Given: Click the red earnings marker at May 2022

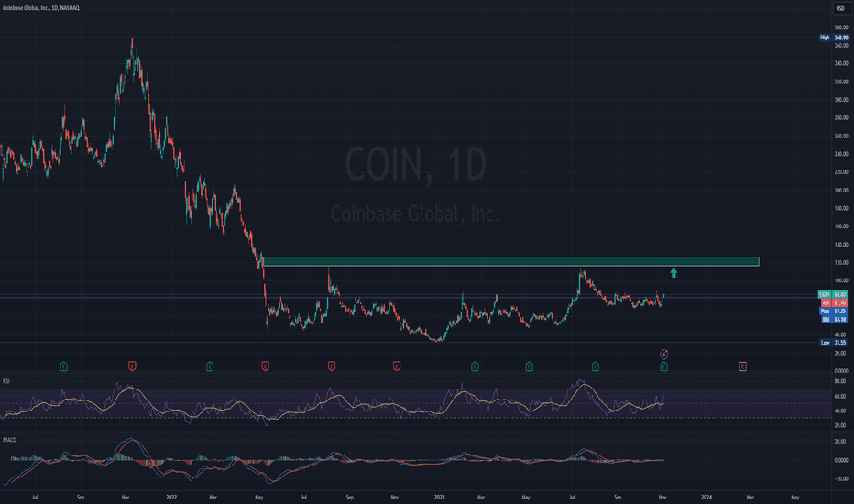Looking at the screenshot, I should 265,367.
